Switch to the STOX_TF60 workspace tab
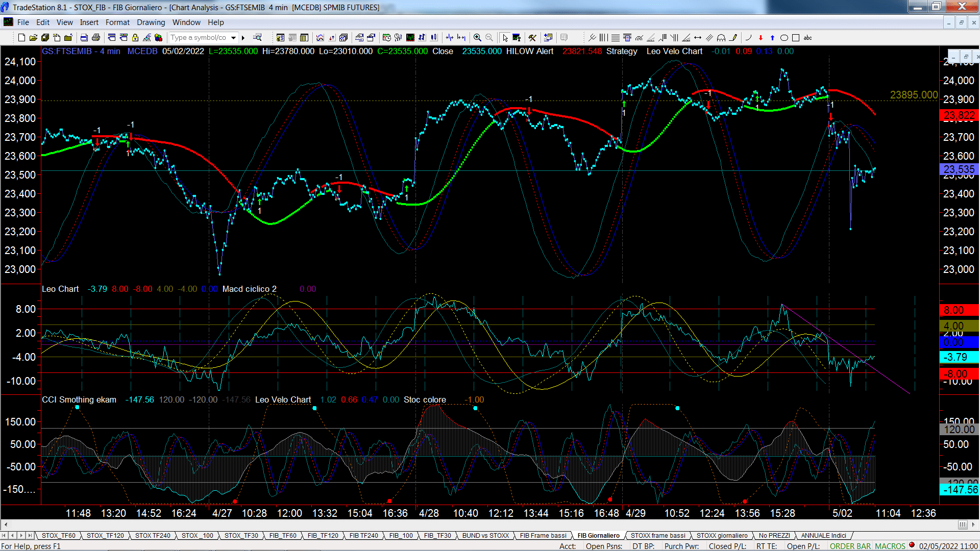 click(x=58, y=535)
